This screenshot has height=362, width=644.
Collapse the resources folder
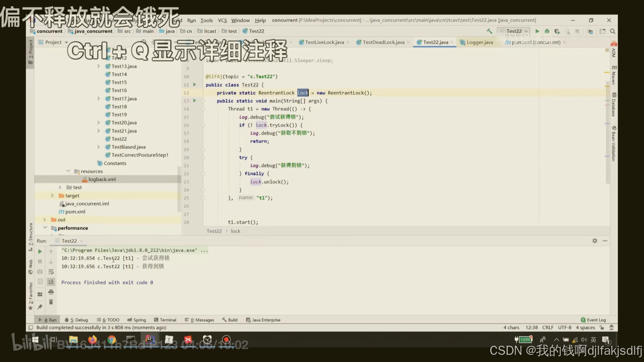[x=68, y=171]
